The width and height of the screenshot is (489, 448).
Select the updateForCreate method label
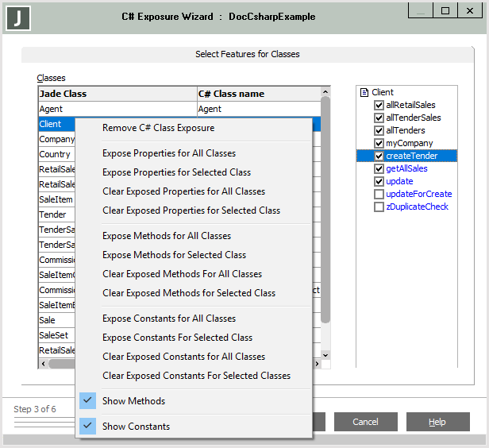click(419, 194)
